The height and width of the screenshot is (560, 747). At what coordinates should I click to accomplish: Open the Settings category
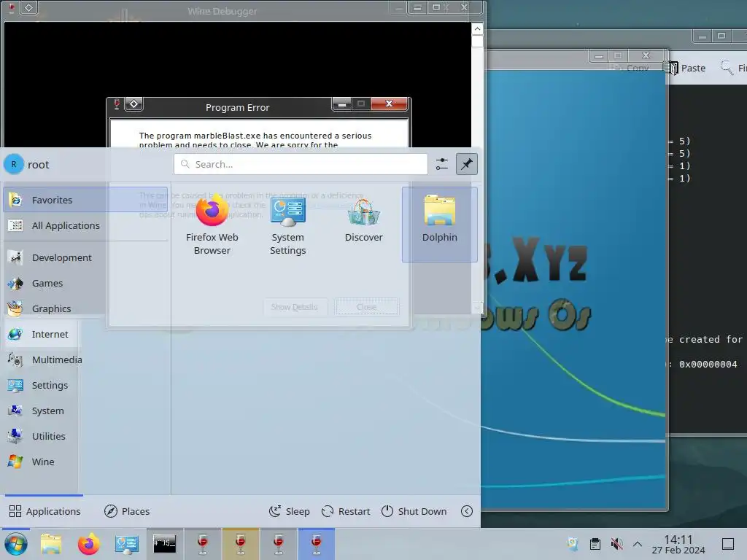(x=86, y=385)
